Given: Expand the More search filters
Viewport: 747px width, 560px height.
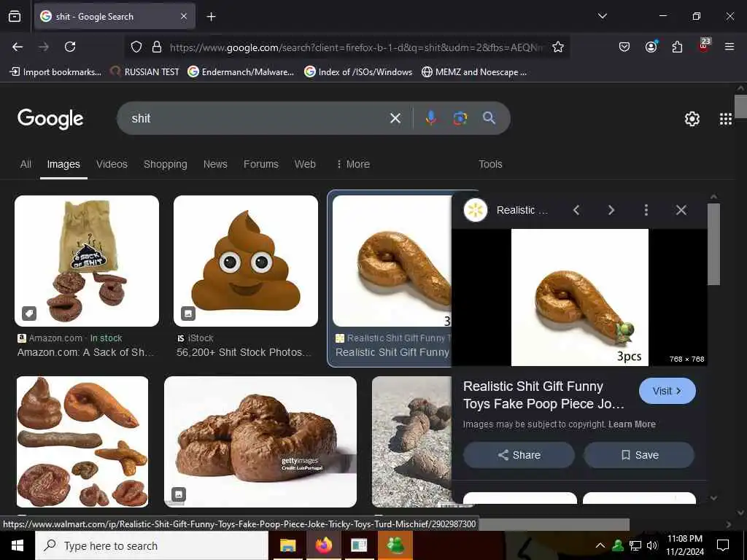Looking at the screenshot, I should 353,164.
